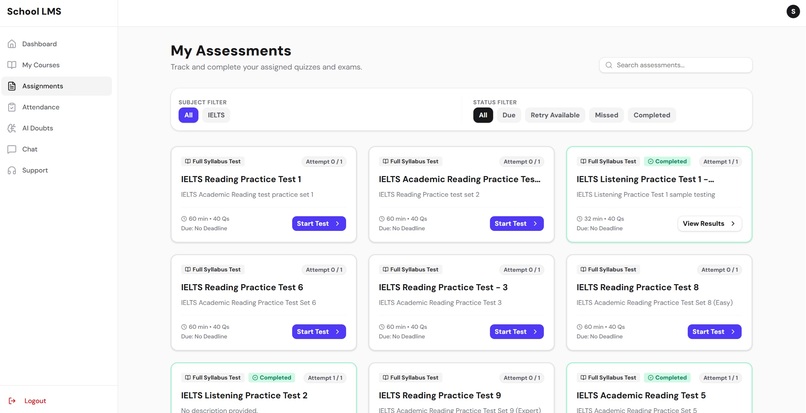Open the IELTS Academic Reading Test 5 card
This screenshot has width=806, height=413.
point(659,388)
